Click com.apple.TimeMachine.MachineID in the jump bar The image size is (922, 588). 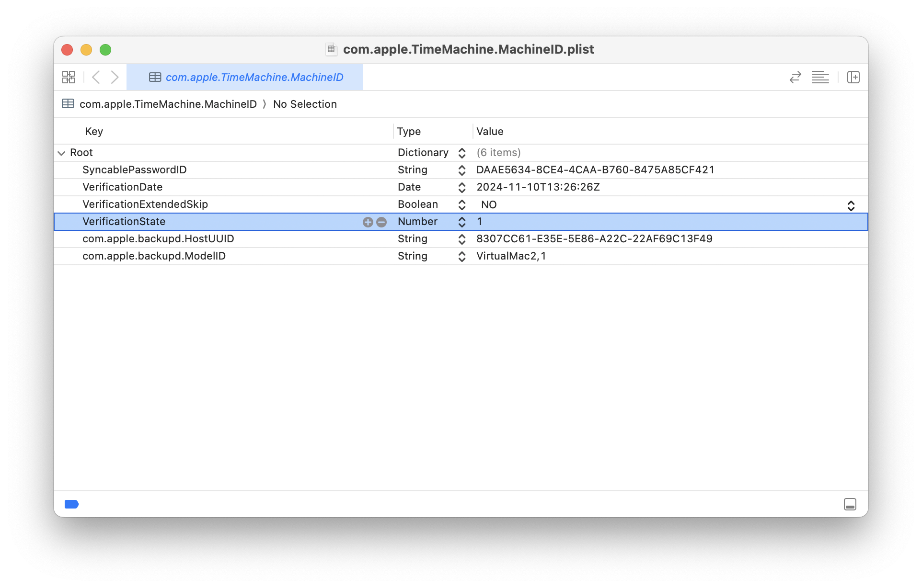(x=168, y=104)
